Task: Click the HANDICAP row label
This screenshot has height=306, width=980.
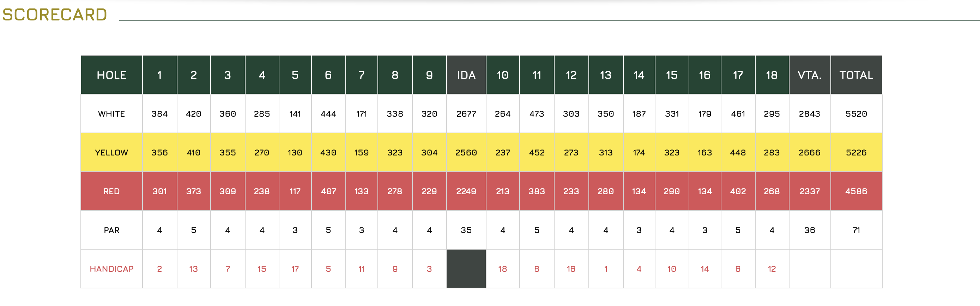Action: tap(111, 269)
